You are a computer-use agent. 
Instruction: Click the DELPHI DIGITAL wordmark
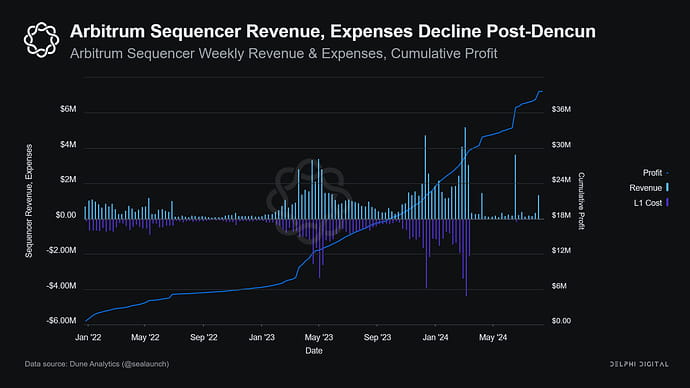coord(639,364)
